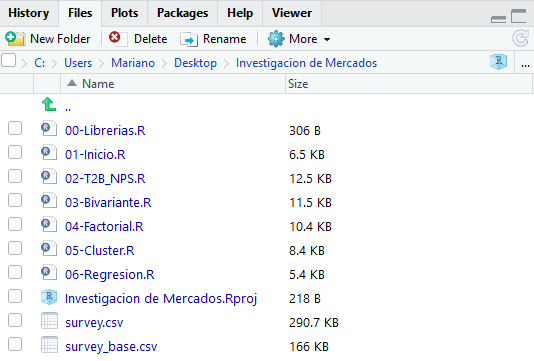Open the file 00-Librerias.R
534x361 pixels.
(105, 130)
